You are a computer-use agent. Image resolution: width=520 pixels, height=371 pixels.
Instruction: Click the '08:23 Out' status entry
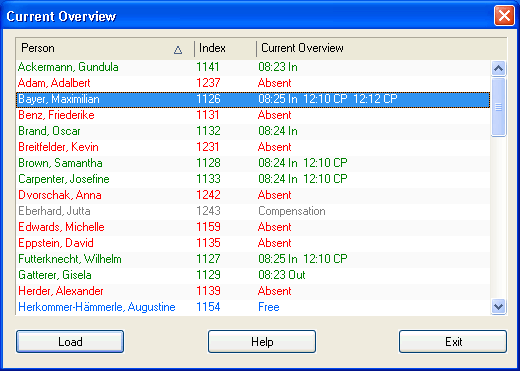pyautogui.click(x=282, y=275)
